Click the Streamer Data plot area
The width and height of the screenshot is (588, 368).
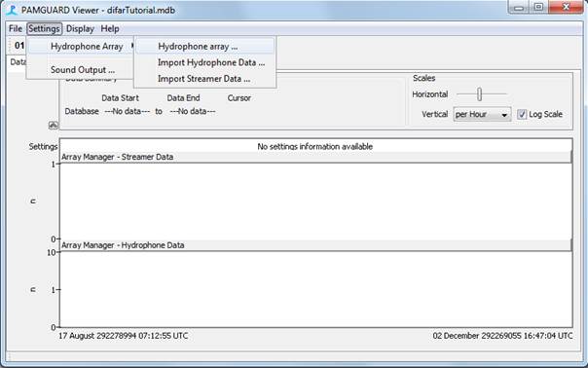315,202
